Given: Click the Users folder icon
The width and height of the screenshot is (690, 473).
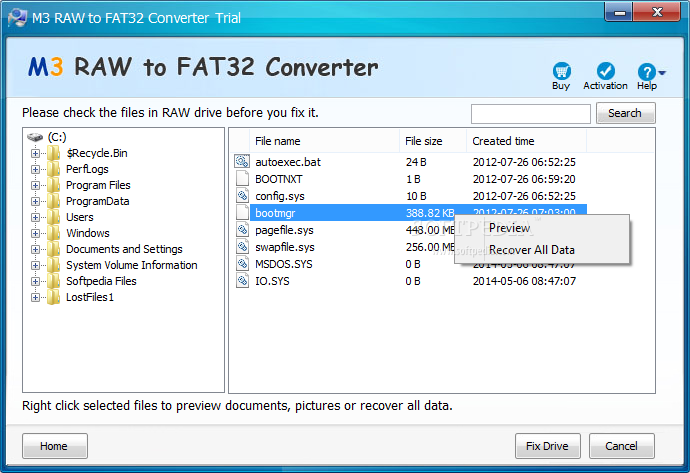Looking at the screenshot, I should tap(54, 217).
